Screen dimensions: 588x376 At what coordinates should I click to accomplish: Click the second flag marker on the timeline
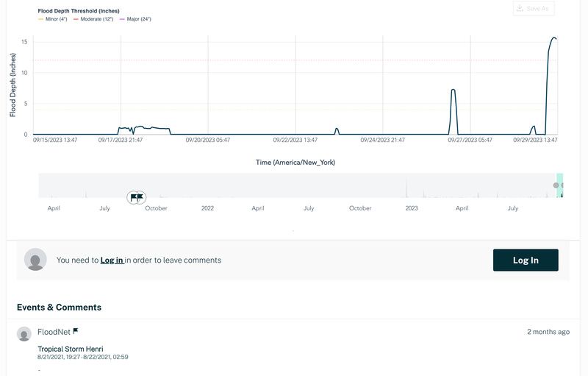[140, 197]
